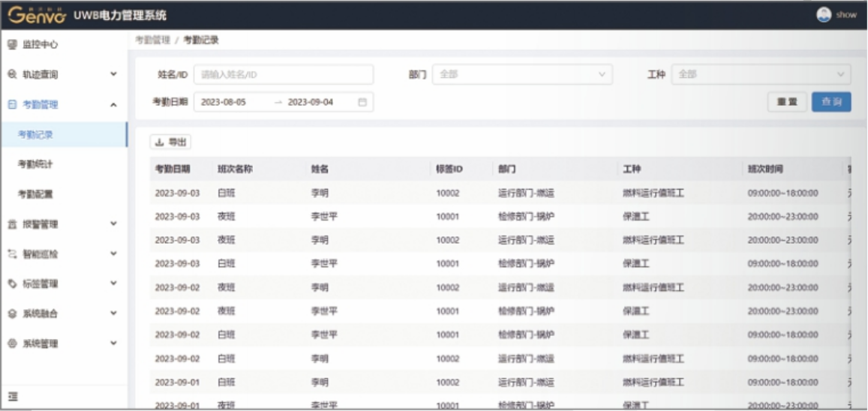The height and width of the screenshot is (411, 868).
Task: Click the 智能巡检 icon in sidebar
Action: click(12, 254)
